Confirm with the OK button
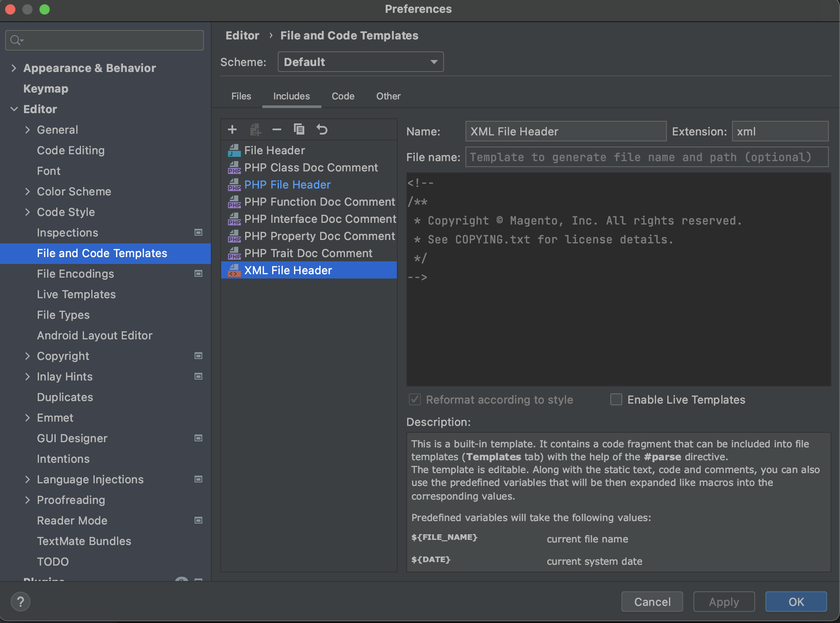840x623 pixels. click(x=796, y=602)
